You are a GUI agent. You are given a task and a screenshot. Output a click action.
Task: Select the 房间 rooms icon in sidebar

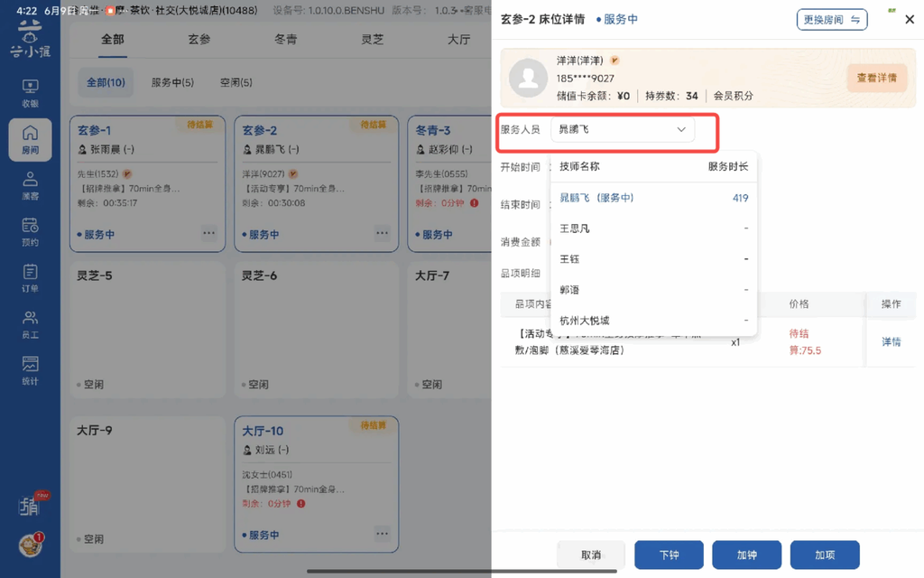point(30,140)
